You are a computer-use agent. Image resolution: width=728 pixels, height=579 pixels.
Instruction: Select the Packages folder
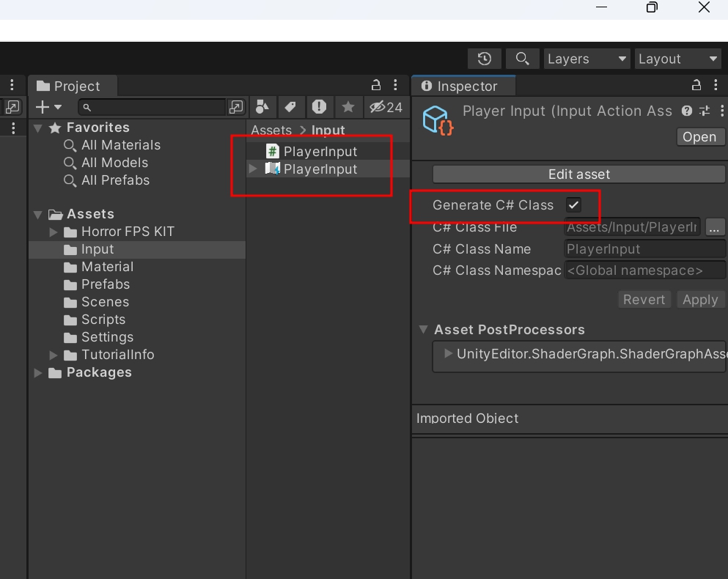click(x=99, y=373)
